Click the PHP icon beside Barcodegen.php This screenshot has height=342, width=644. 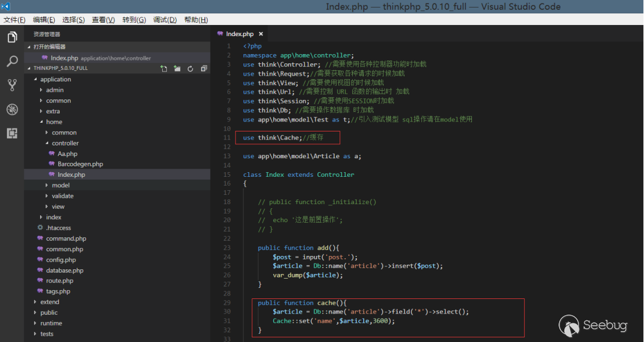click(x=52, y=164)
